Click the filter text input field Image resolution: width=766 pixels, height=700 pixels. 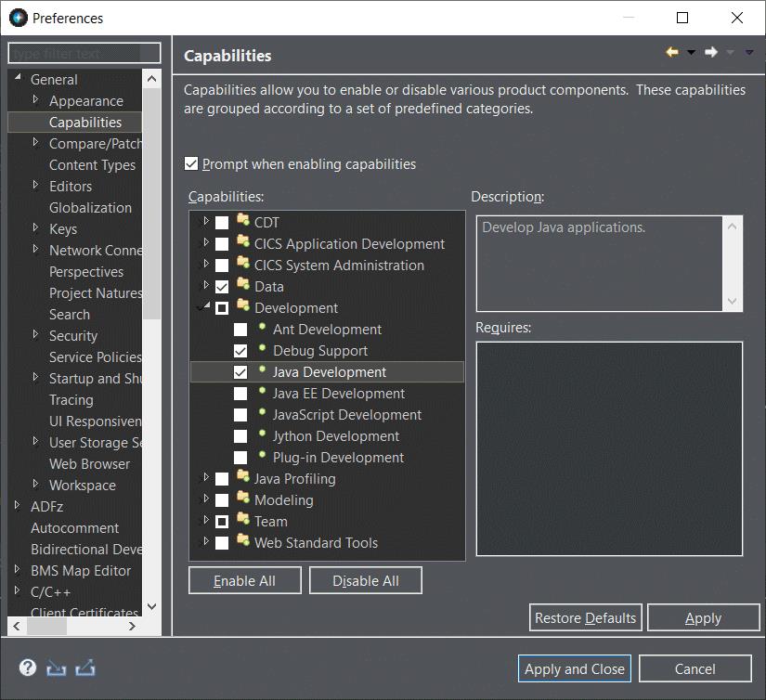[84, 53]
